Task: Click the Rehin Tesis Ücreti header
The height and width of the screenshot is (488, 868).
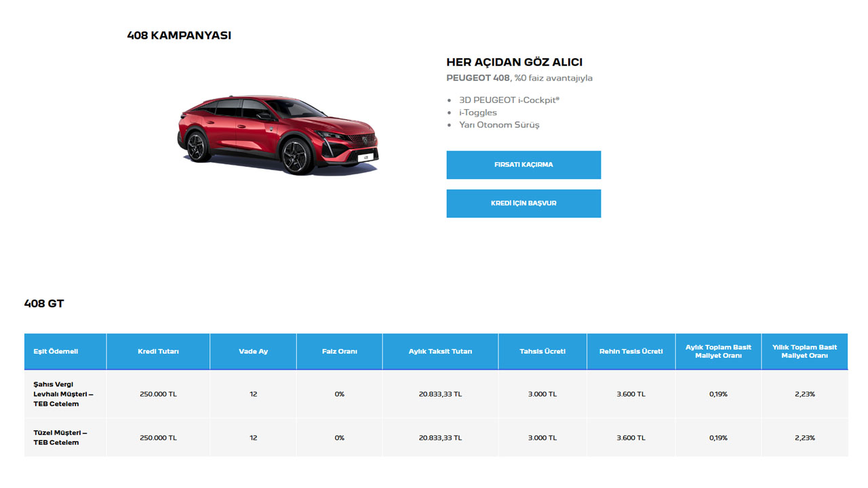Action: [x=631, y=351]
